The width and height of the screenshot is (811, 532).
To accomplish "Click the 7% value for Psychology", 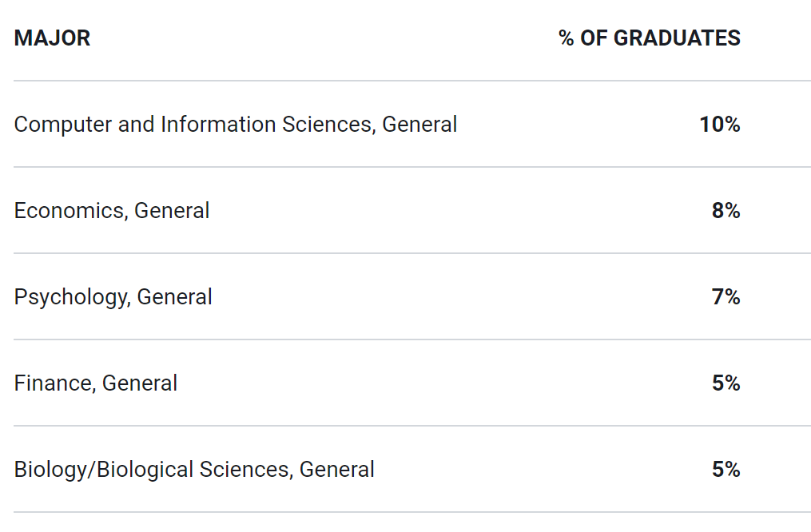I will (x=726, y=297).
